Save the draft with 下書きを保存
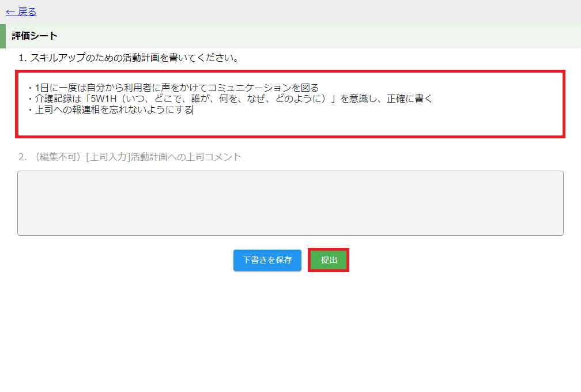The width and height of the screenshot is (581, 392). (267, 260)
